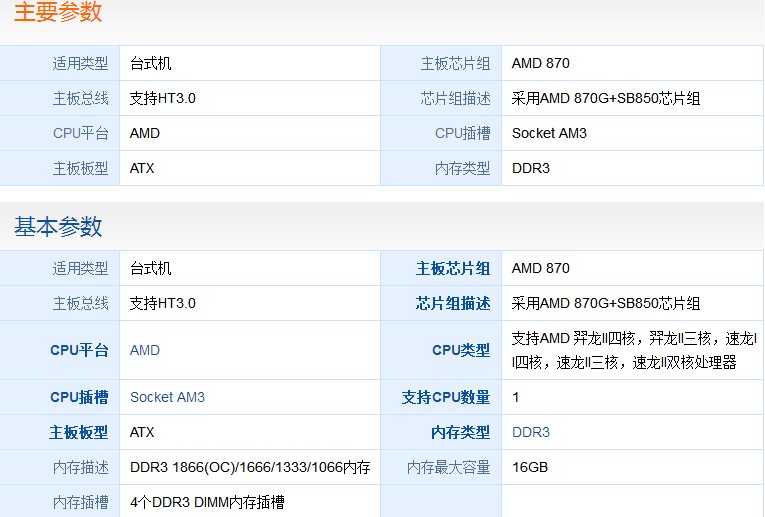Select 台式机 value in 基本参数
Screen dimensions: 765x517
[x=150, y=268]
